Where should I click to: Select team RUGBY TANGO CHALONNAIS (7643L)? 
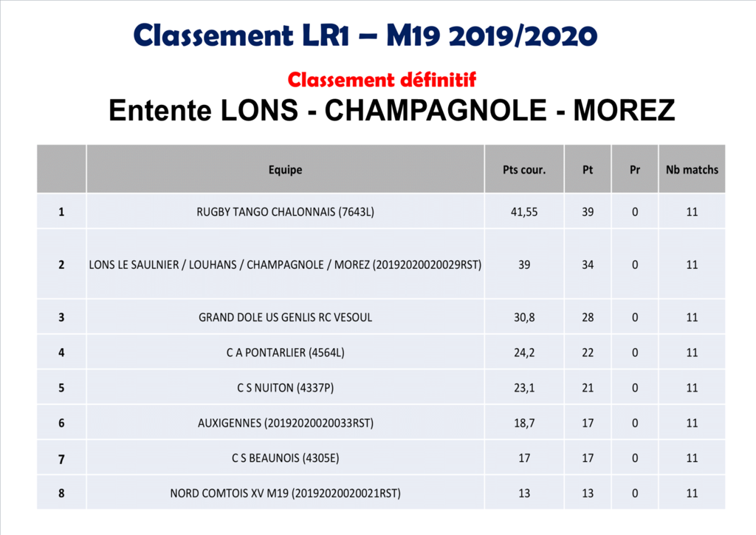[x=285, y=212]
